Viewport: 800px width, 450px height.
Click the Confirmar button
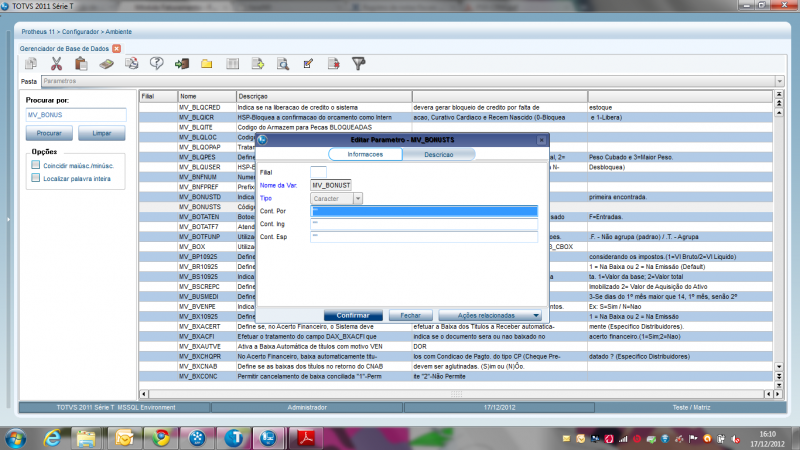[x=353, y=315]
